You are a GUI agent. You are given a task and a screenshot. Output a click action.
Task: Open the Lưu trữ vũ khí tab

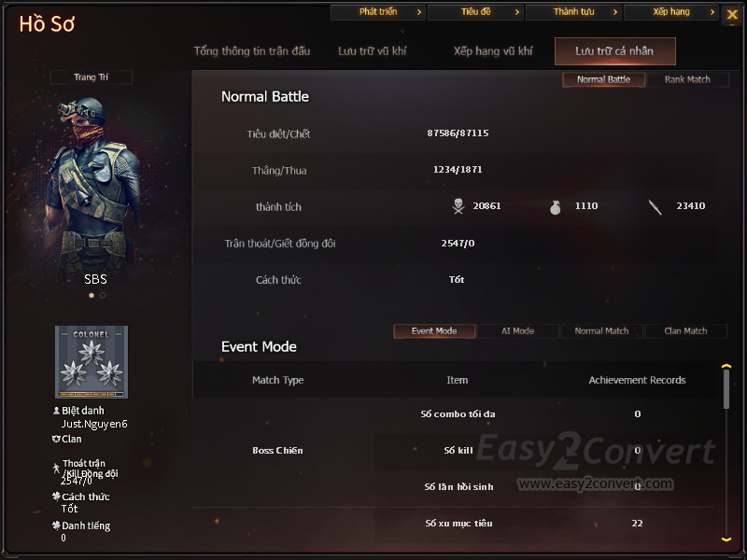(372, 51)
